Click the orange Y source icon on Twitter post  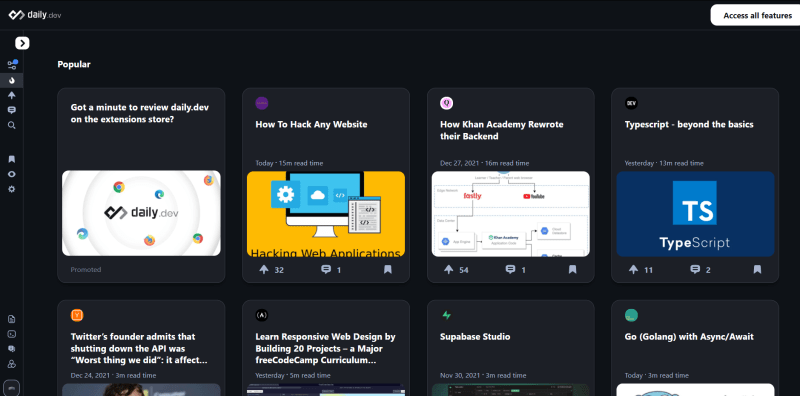(77, 315)
